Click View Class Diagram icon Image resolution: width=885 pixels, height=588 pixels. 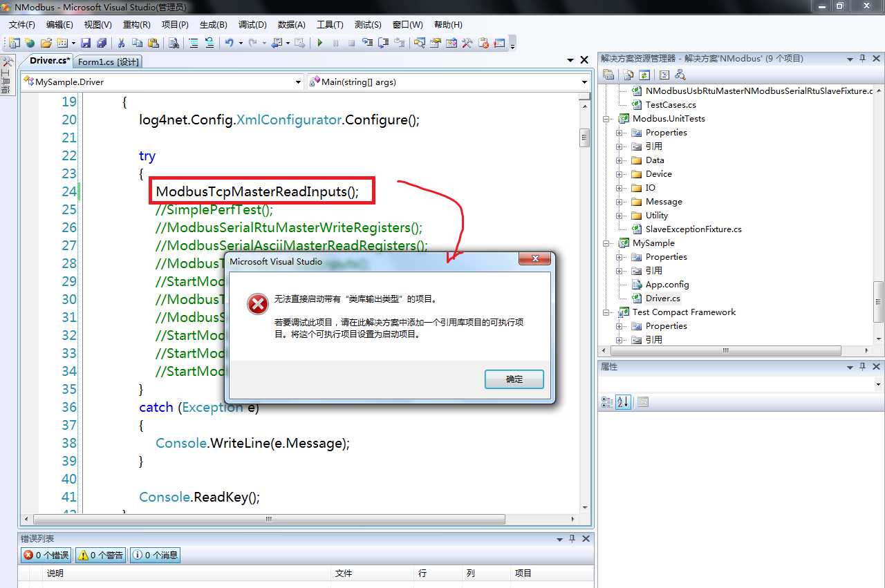680,75
